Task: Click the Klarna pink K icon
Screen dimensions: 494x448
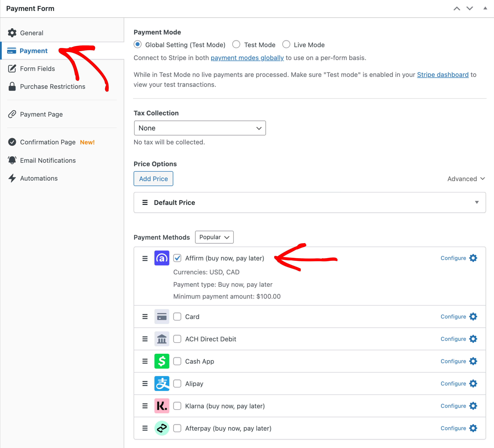Action: (x=161, y=406)
